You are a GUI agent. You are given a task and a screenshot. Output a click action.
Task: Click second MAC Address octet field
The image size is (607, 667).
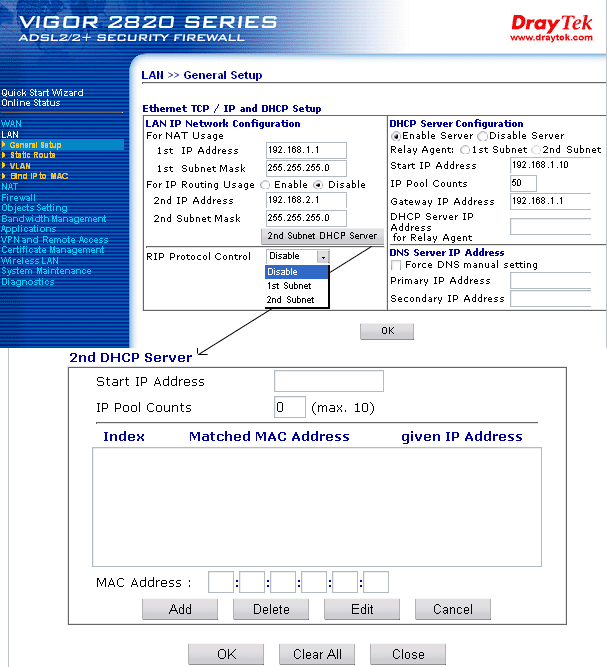252,582
